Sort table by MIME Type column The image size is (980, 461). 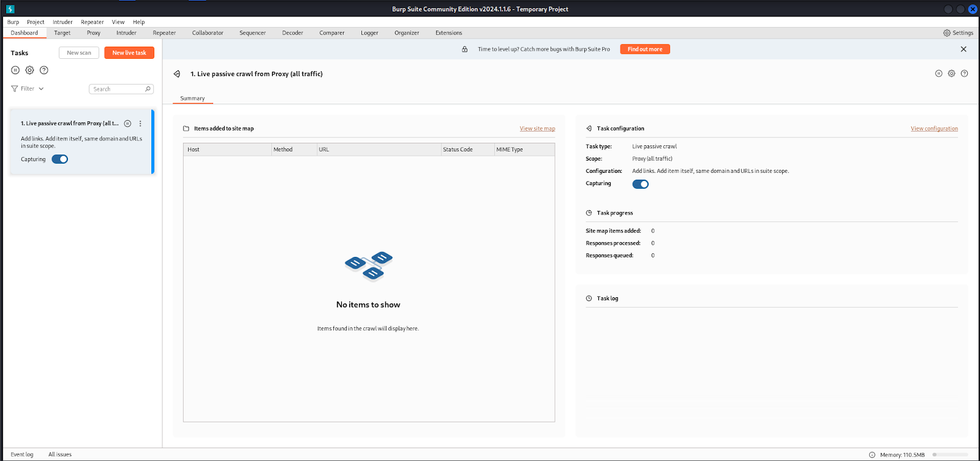coord(525,150)
